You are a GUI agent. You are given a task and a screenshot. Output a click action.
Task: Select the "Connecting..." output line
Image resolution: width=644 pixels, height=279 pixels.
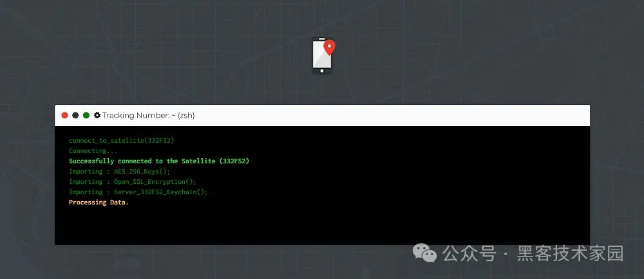coord(93,151)
